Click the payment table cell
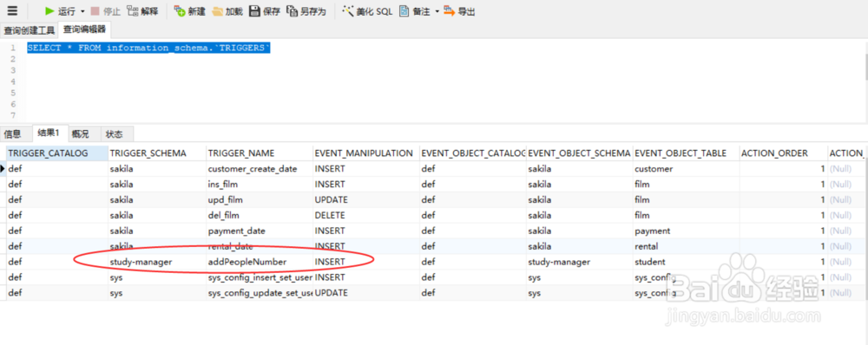868x345 pixels. (x=686, y=231)
